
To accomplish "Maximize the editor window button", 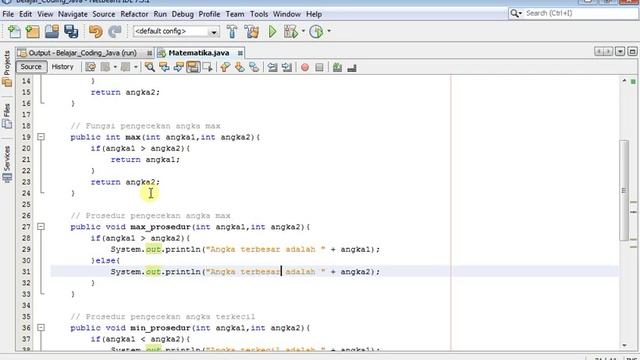I will click(632, 51).
